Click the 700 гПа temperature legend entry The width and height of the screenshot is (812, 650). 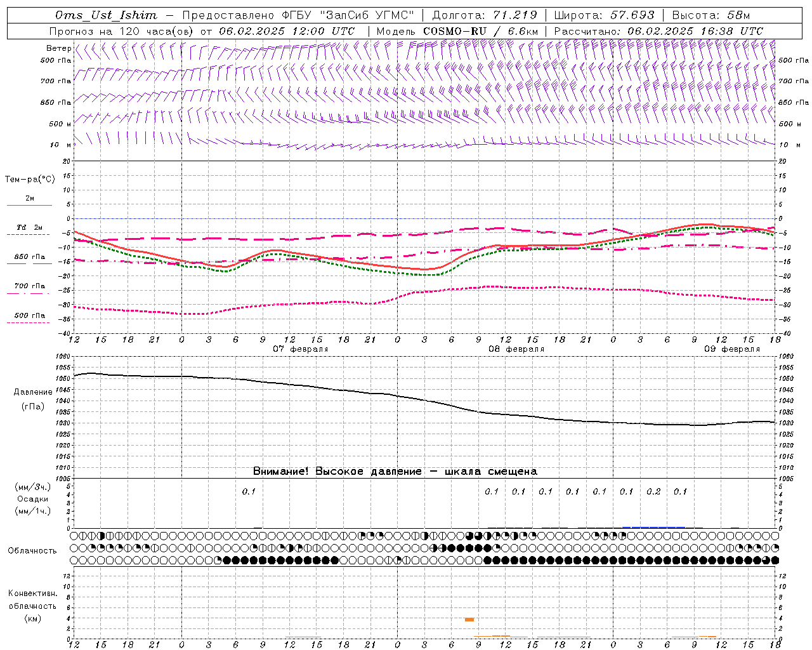[x=30, y=286]
